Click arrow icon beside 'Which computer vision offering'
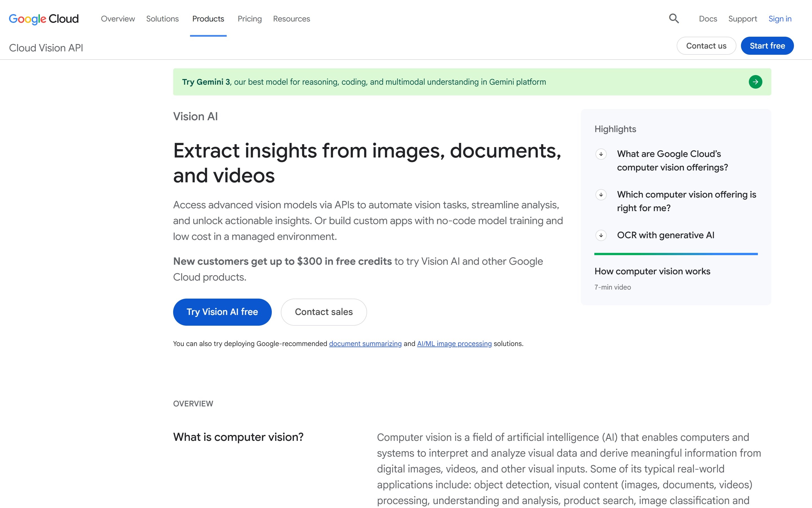 tap(601, 194)
